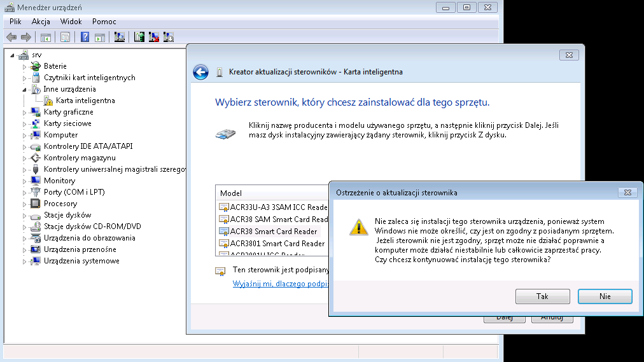Collapse the srv root tree node
Image resolution: width=644 pixels, height=362 pixels.
[12, 55]
